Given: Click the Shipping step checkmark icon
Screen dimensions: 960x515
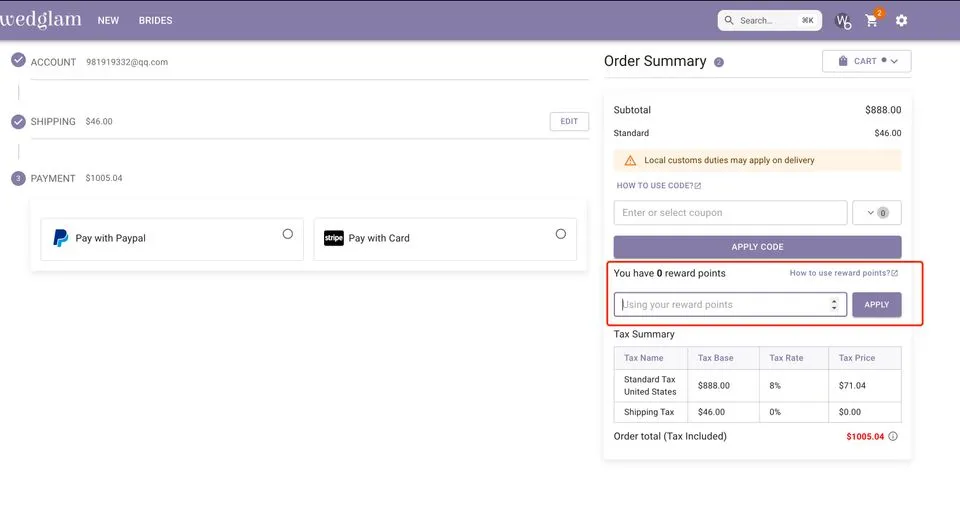Looking at the screenshot, I should tap(18, 121).
